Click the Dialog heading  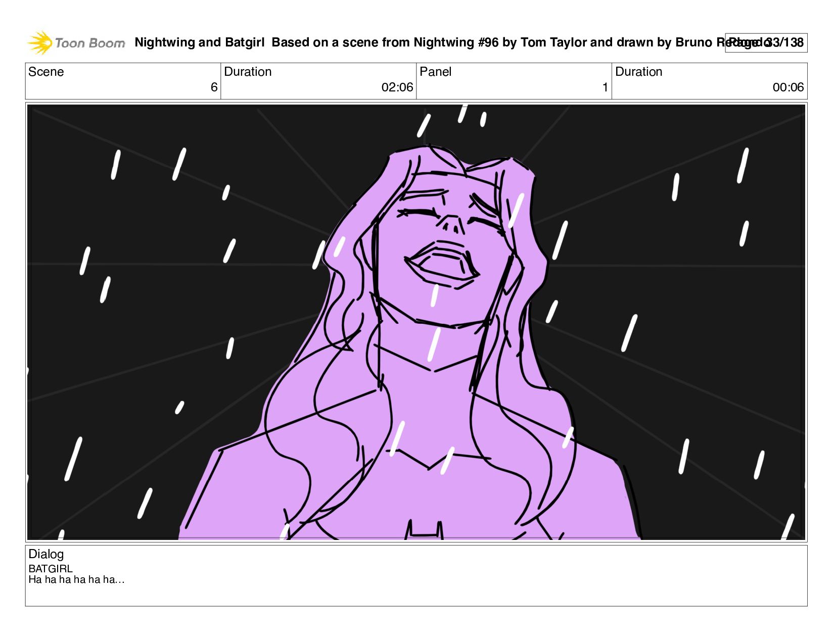coord(46,554)
